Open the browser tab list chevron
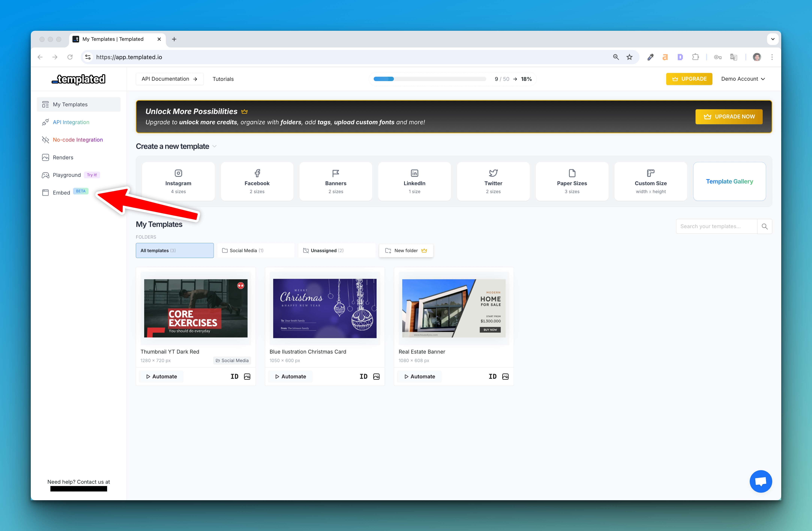Screen dimensions: 812x531 (772, 39)
